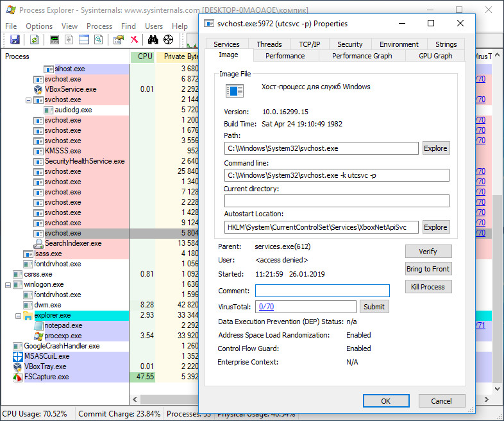The height and width of the screenshot is (421, 504).
Task: Click the Kill Process button
Action: [428, 287]
